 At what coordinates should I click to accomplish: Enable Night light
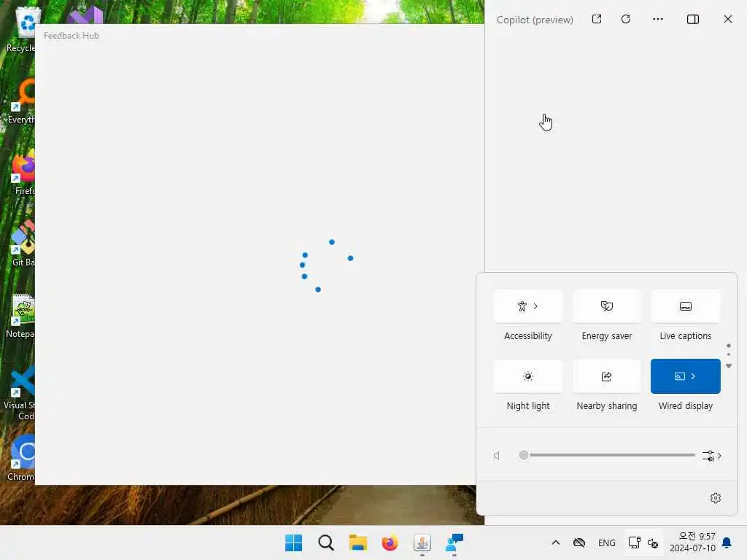(x=528, y=376)
